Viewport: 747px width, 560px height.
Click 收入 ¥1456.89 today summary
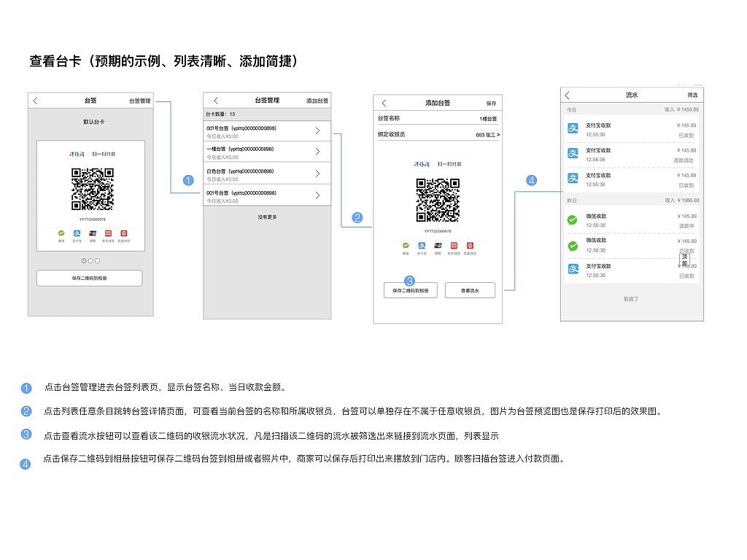(x=682, y=109)
